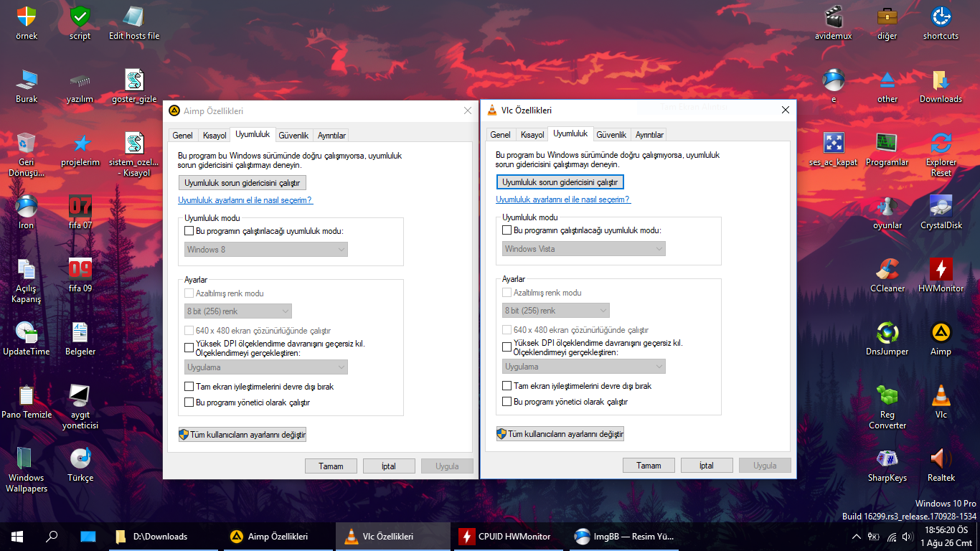Screen dimensions: 980x551
Task: Open the Vlc desktop shortcut
Action: 941,402
